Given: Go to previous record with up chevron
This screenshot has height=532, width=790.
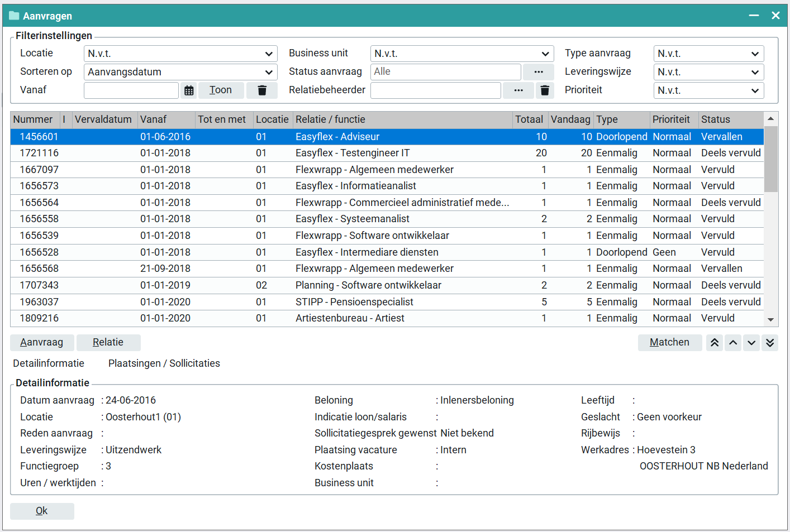Looking at the screenshot, I should [x=733, y=343].
